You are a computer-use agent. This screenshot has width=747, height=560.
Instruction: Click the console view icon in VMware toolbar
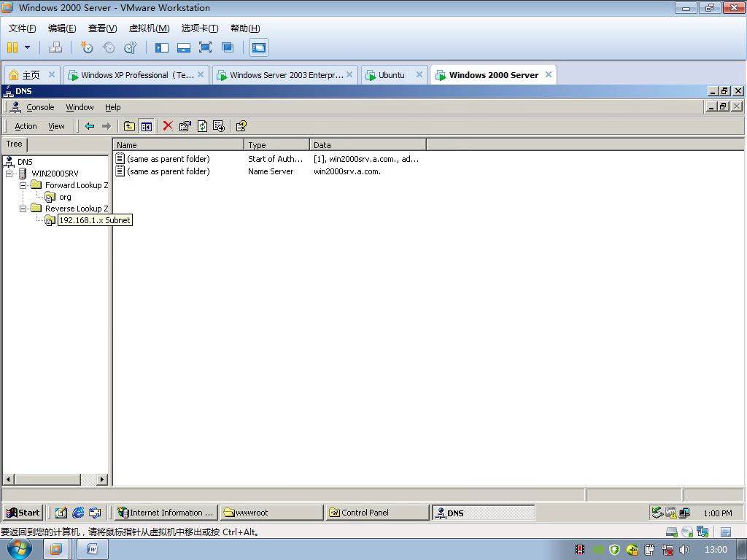coord(259,47)
